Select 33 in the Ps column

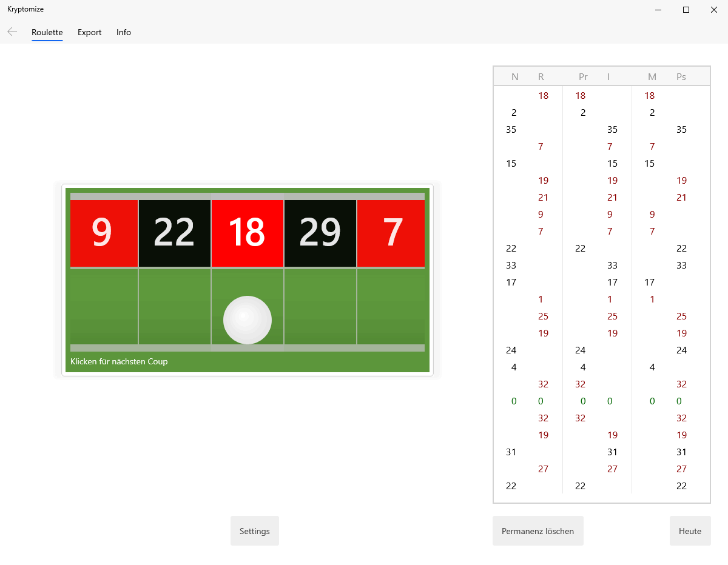click(x=682, y=266)
